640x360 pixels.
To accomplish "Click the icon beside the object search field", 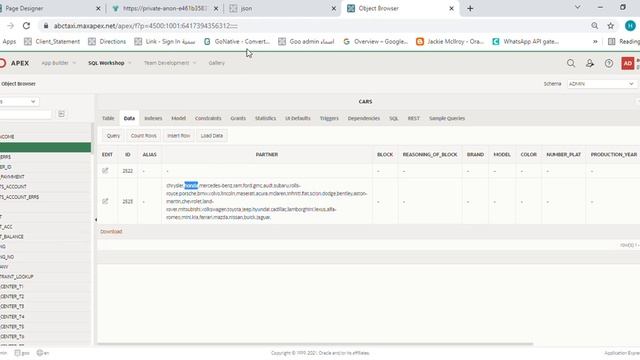I will pos(61,114).
